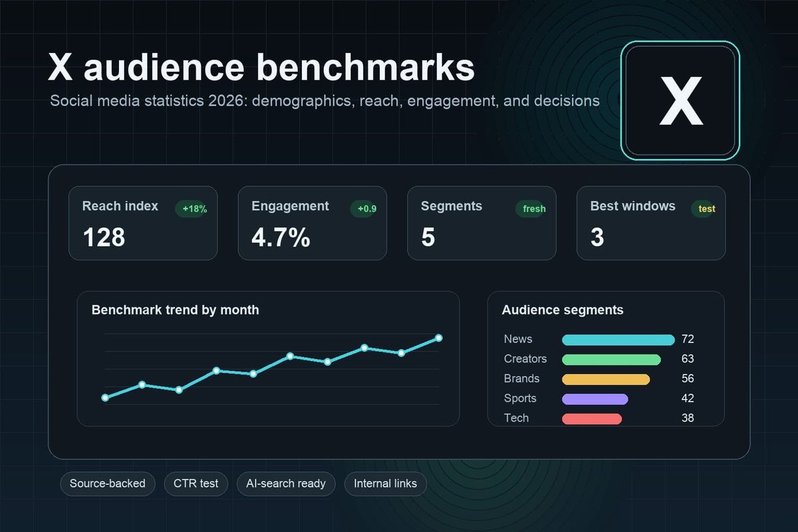Click the "X audience benchmarks" title
This screenshot has width=798, height=532.
pos(261,67)
